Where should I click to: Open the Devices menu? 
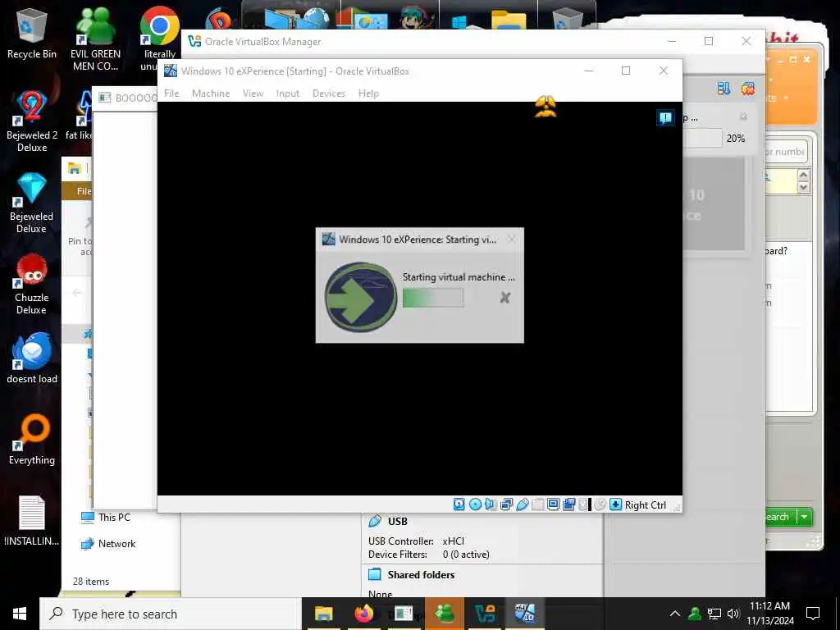click(329, 94)
